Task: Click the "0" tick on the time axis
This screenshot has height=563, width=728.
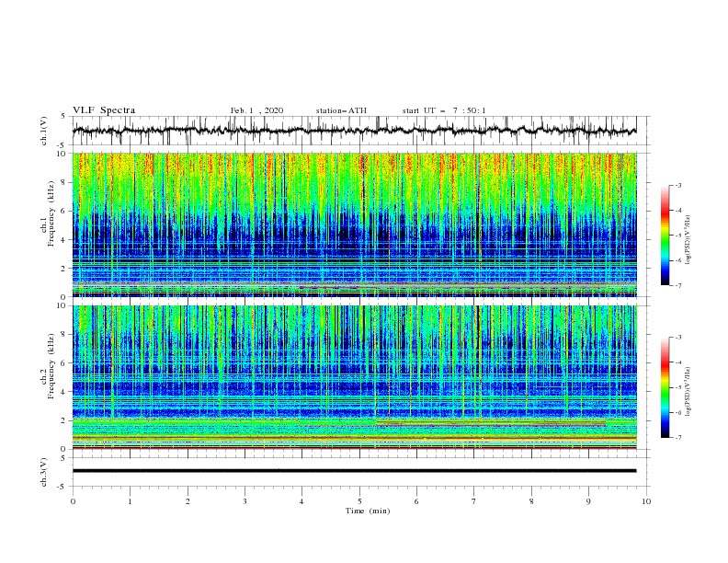Action: 73,501
